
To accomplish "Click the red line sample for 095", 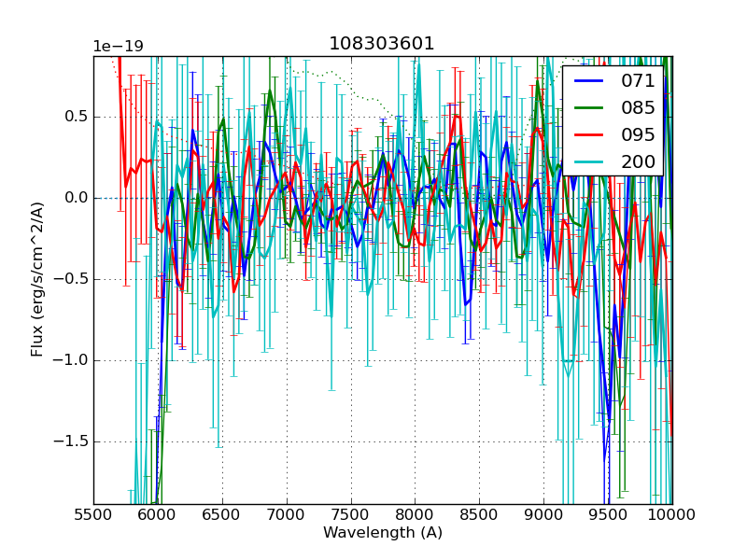I will 588,135.
